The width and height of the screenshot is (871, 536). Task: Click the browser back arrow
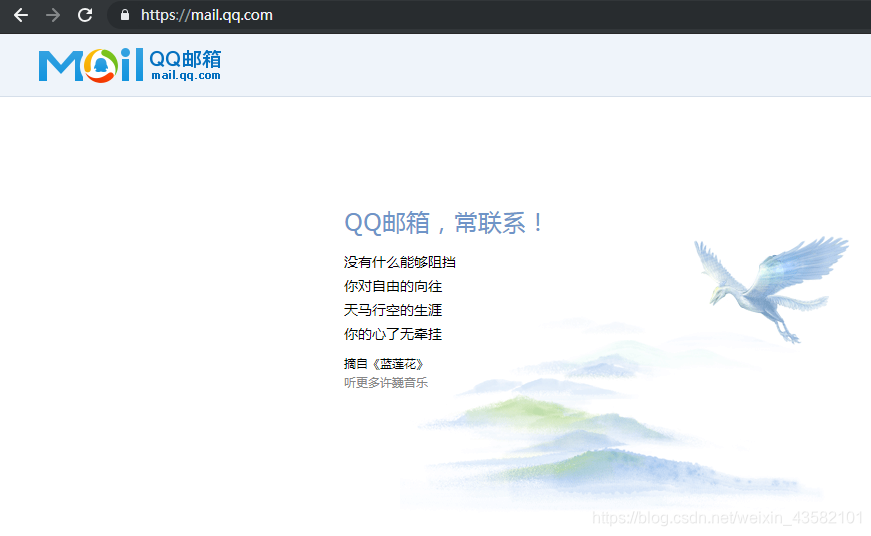[21, 15]
